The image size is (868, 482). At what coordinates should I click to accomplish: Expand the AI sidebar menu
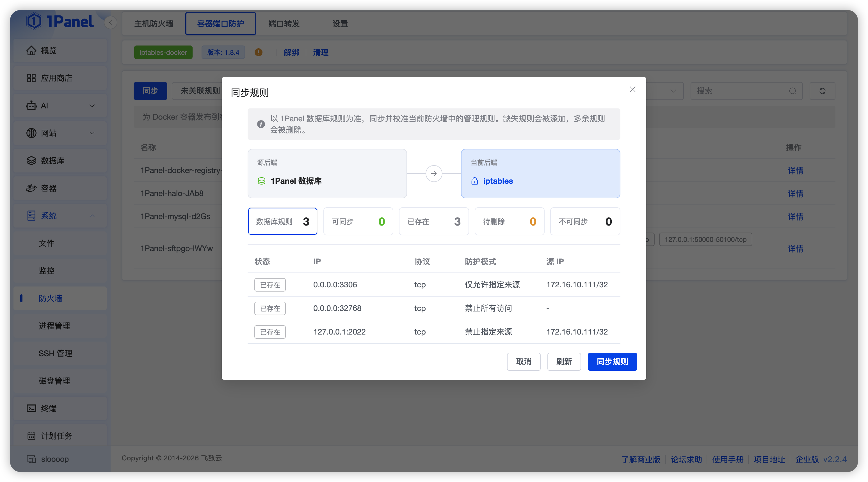(x=60, y=106)
